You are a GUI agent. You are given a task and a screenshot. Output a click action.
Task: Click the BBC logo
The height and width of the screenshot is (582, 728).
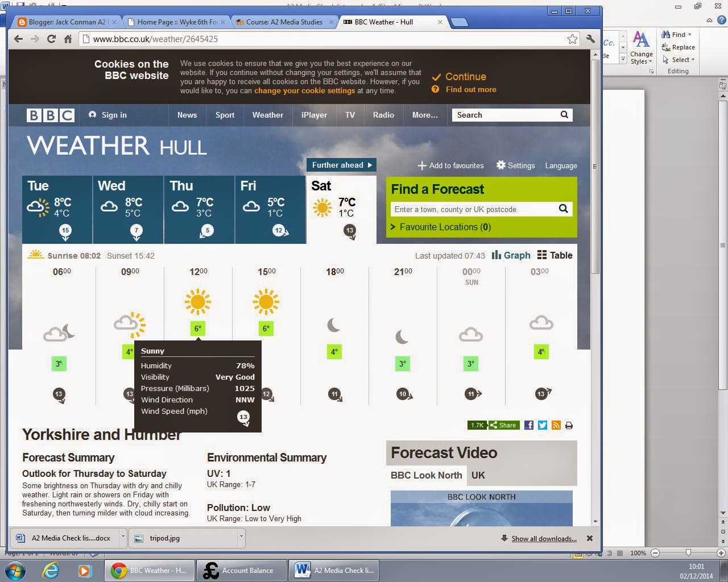click(51, 115)
